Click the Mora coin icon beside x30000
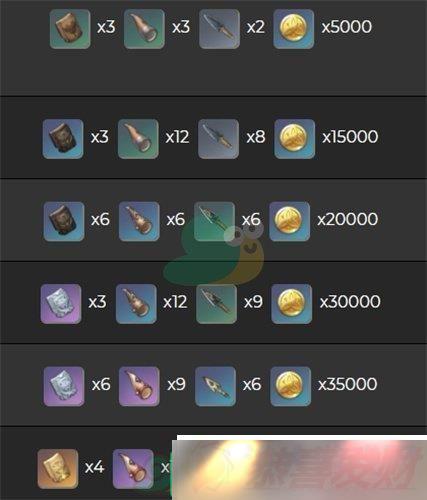The image size is (427, 500). click(x=292, y=304)
